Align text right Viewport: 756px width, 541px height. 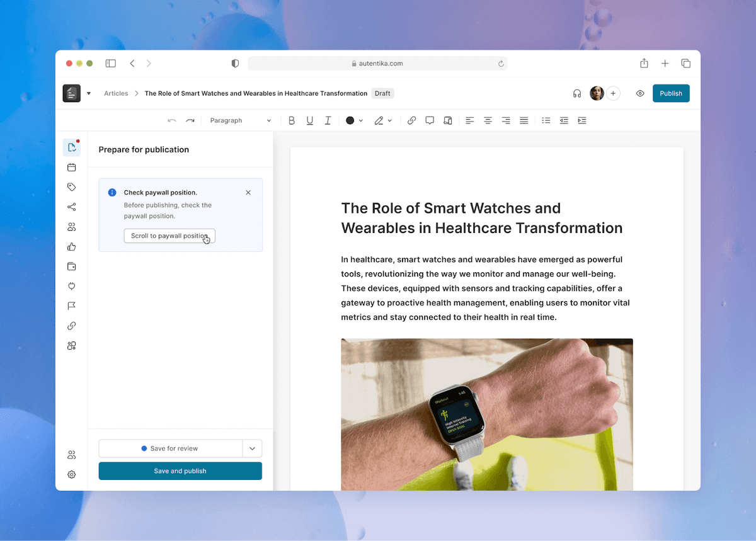click(x=506, y=120)
